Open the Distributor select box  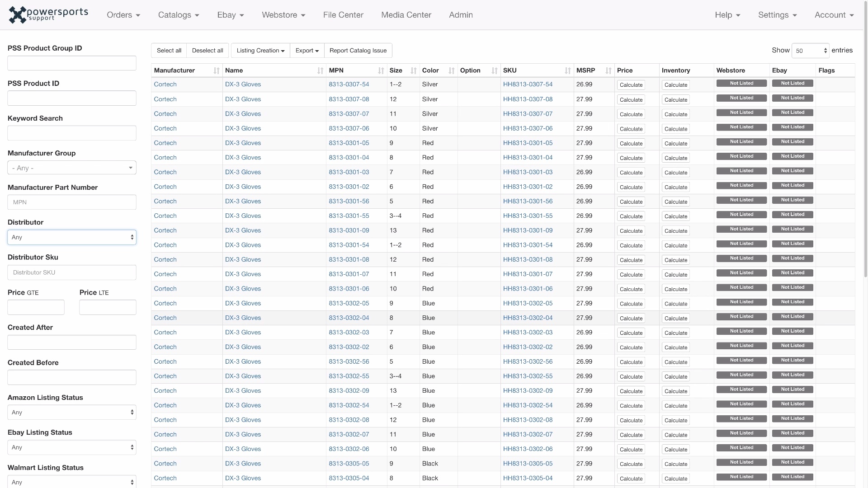[x=72, y=237]
